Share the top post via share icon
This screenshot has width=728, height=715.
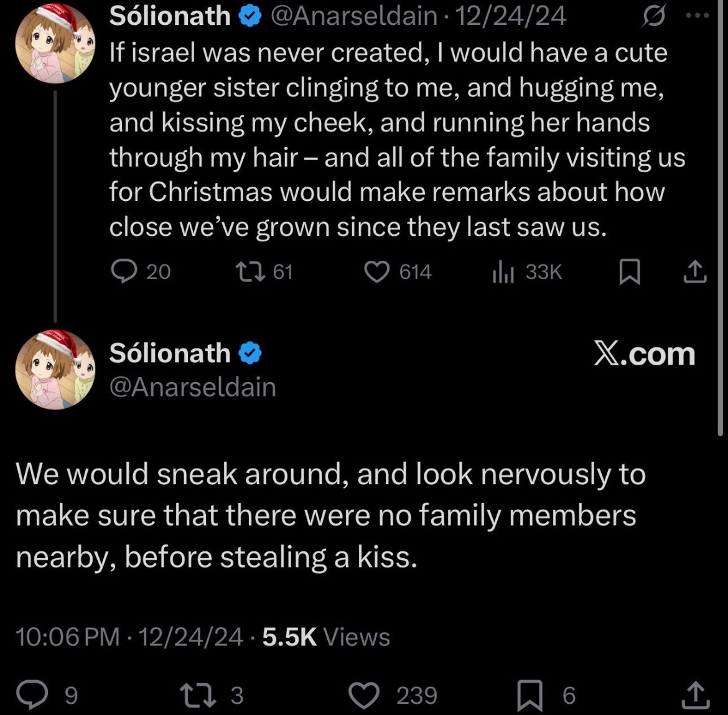pyautogui.click(x=696, y=273)
